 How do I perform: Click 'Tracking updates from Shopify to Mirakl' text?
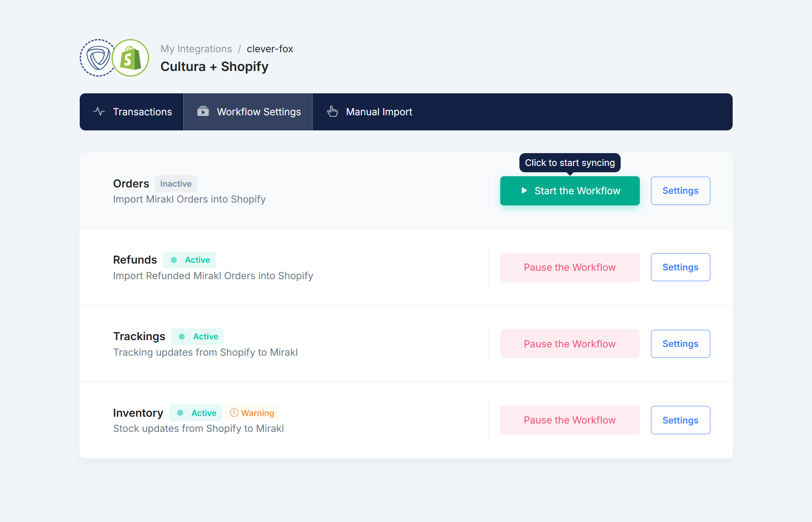(205, 352)
